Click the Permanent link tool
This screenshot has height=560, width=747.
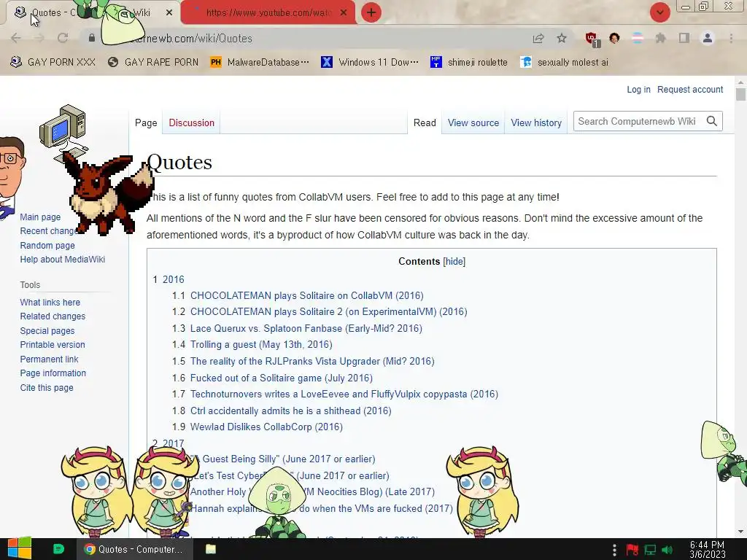pos(49,359)
